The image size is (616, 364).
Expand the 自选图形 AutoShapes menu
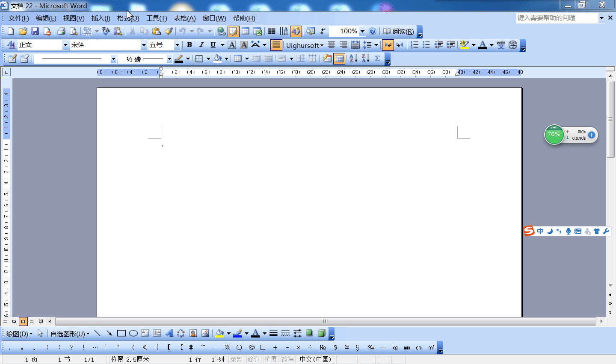tap(70, 334)
